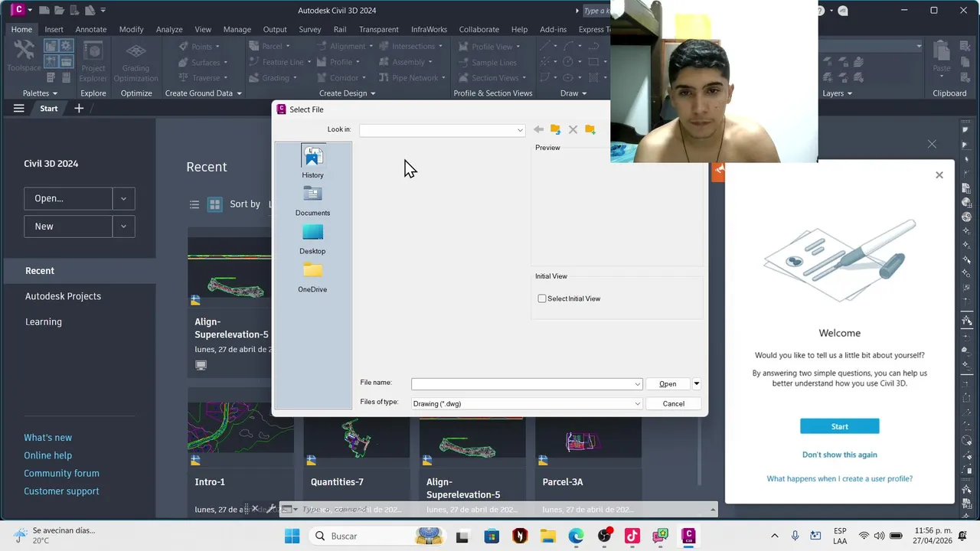Expand the Files of type dropdown
Screen dimensions: 980x551
(x=637, y=404)
